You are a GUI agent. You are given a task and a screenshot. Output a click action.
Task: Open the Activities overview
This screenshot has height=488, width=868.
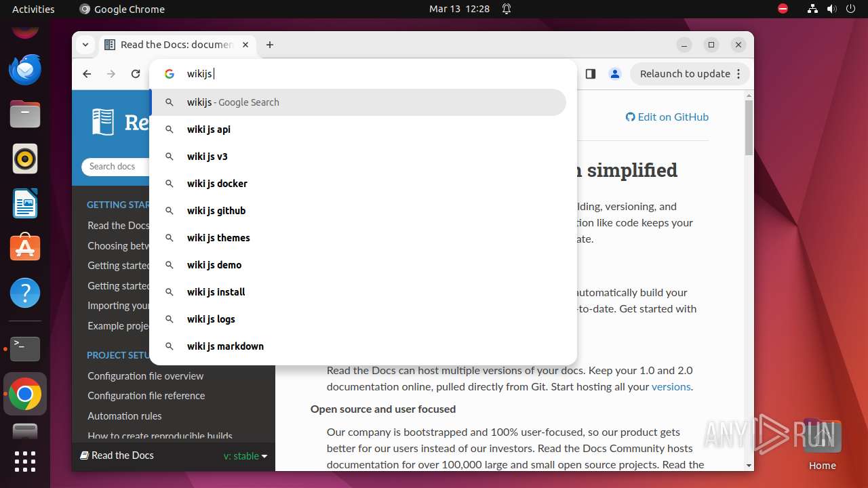point(33,9)
